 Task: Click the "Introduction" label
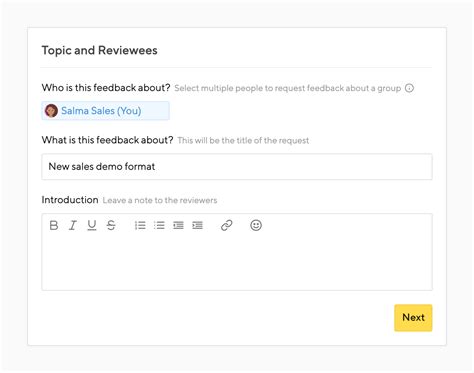[x=70, y=200]
